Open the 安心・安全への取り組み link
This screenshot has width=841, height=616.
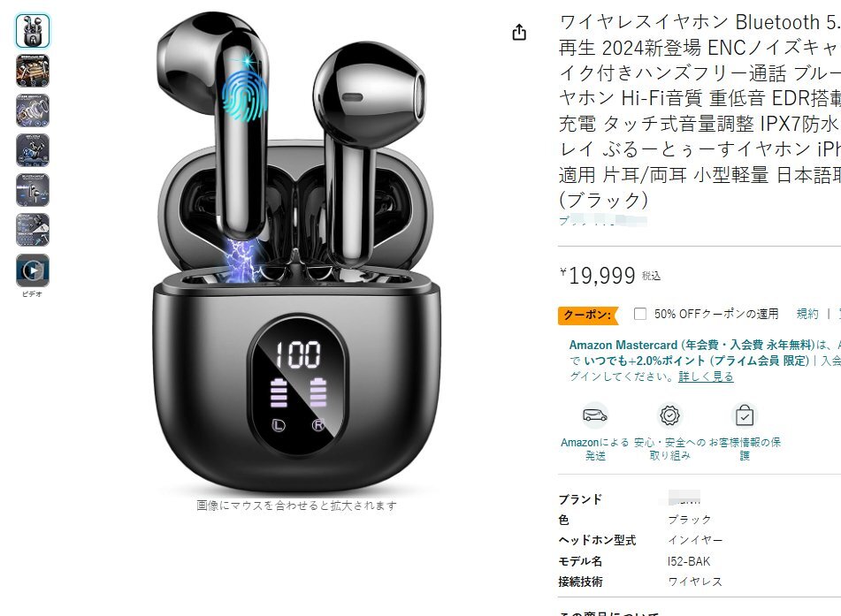click(670, 449)
